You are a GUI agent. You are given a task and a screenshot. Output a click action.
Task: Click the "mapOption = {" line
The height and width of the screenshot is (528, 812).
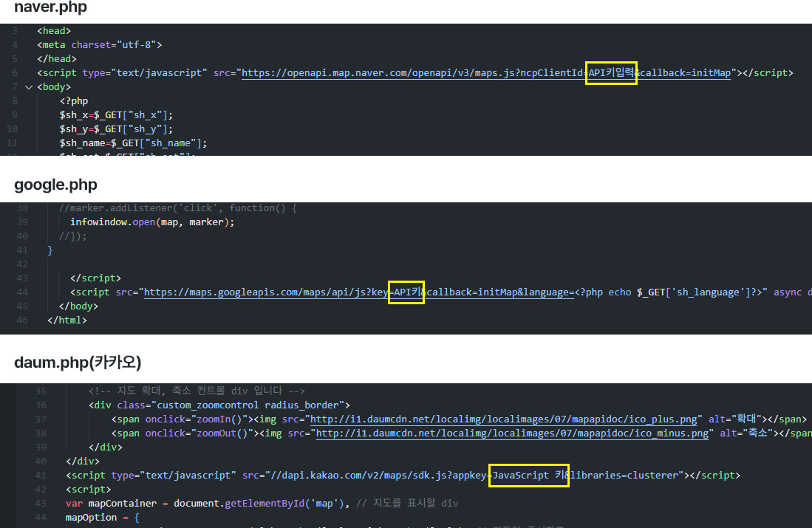pos(103,517)
